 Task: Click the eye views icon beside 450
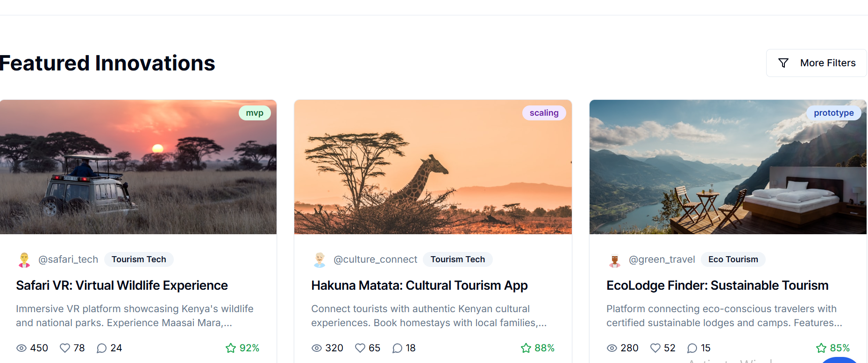[x=21, y=348]
